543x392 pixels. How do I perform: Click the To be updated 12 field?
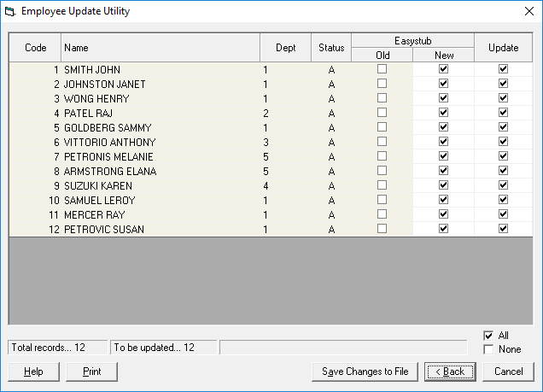coord(163,348)
